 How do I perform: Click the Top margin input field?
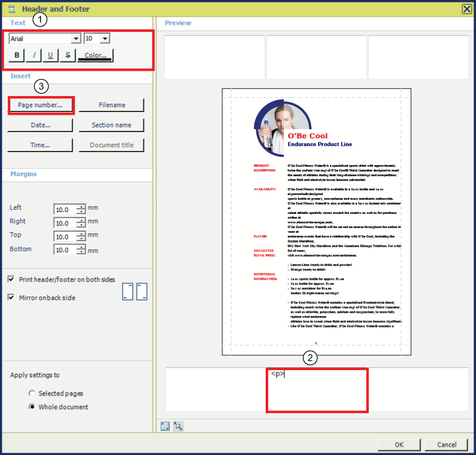65,236
